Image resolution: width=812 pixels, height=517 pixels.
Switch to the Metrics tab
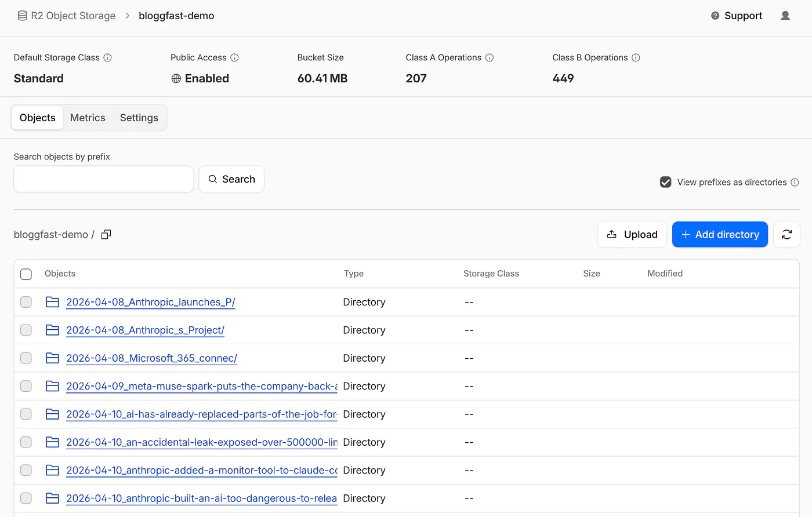click(x=88, y=118)
